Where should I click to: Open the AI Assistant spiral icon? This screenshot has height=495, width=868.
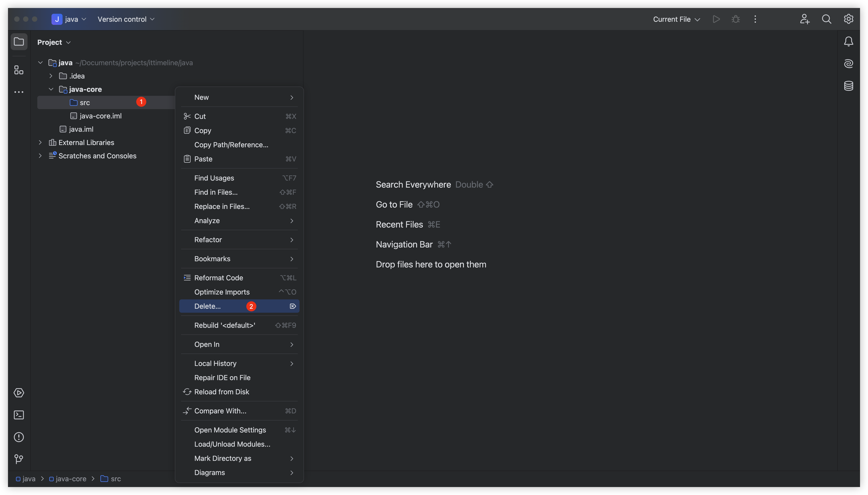pos(848,64)
